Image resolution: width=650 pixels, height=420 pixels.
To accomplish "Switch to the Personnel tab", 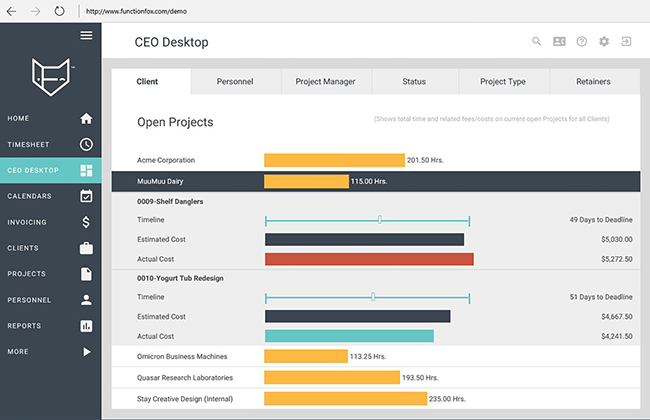I will click(x=234, y=81).
